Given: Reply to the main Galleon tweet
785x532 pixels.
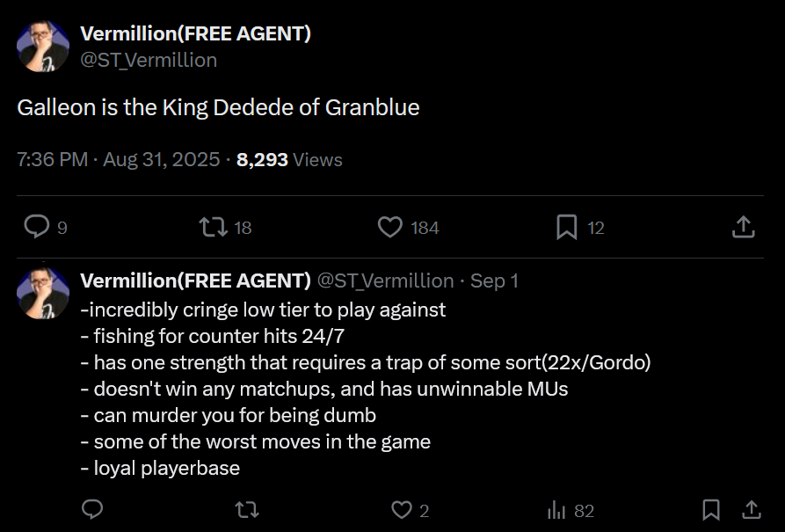Looking at the screenshot, I should tap(36, 228).
